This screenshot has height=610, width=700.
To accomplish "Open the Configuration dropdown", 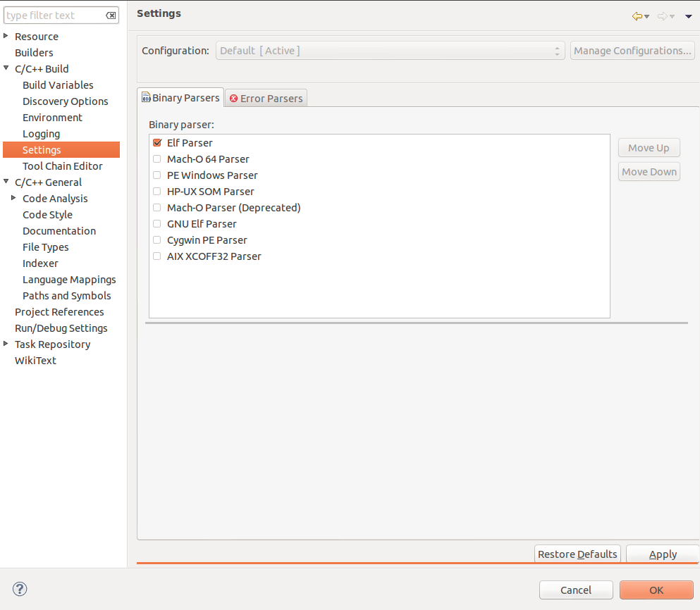I will [x=390, y=51].
